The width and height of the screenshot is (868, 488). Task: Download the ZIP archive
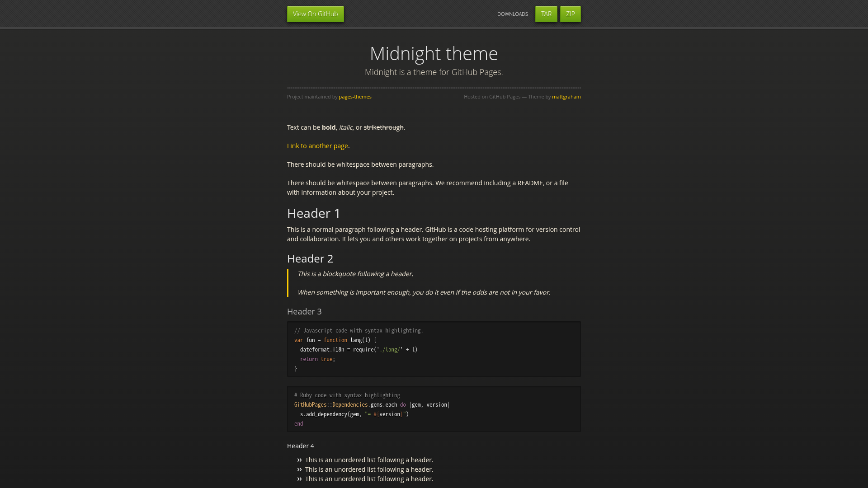click(570, 14)
